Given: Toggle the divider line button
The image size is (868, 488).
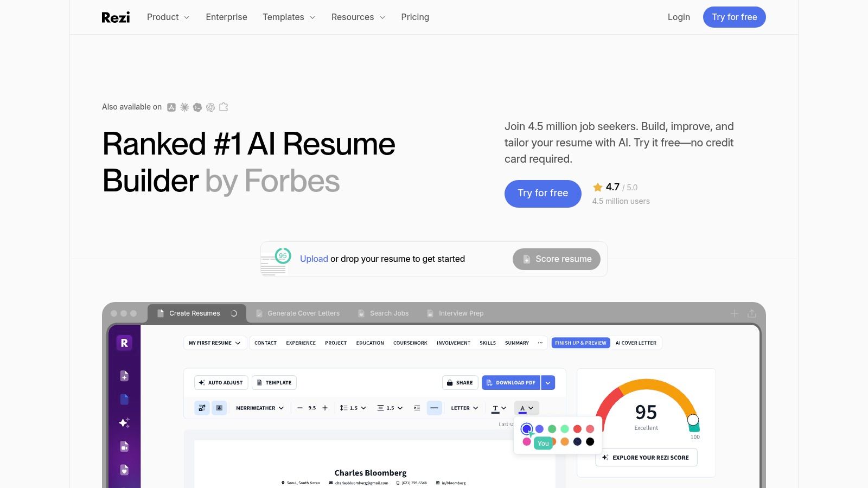Looking at the screenshot, I should coord(434,408).
